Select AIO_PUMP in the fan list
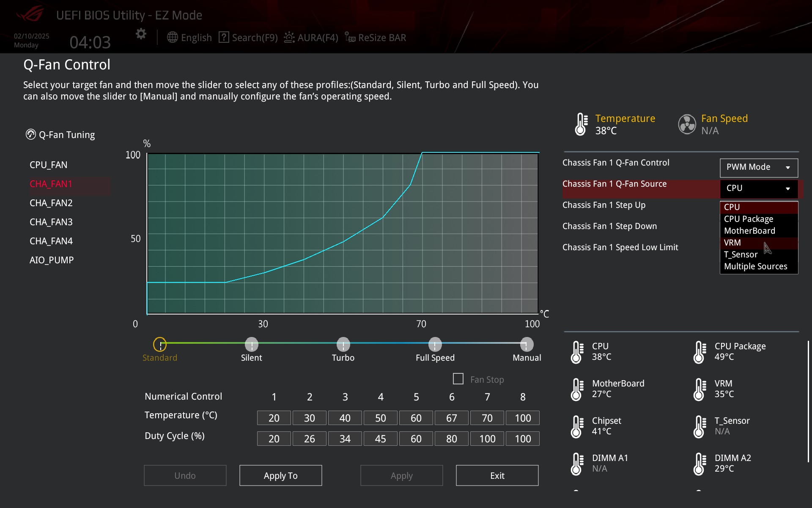Image resolution: width=812 pixels, height=508 pixels. (x=52, y=260)
